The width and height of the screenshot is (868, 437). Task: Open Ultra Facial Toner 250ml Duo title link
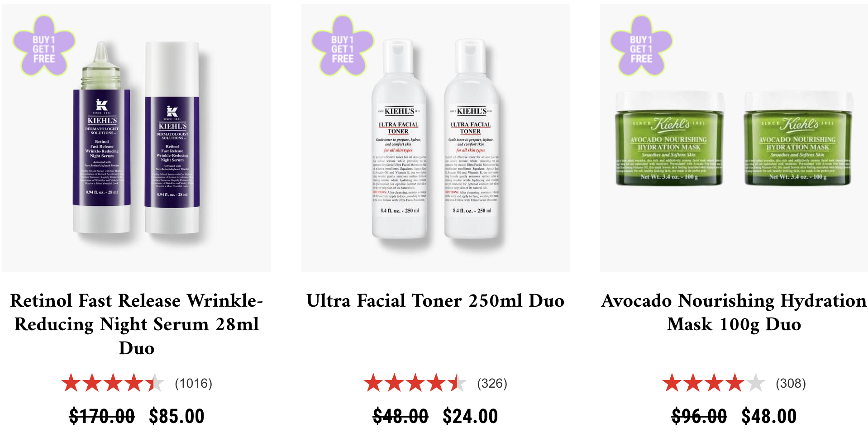pos(435,301)
